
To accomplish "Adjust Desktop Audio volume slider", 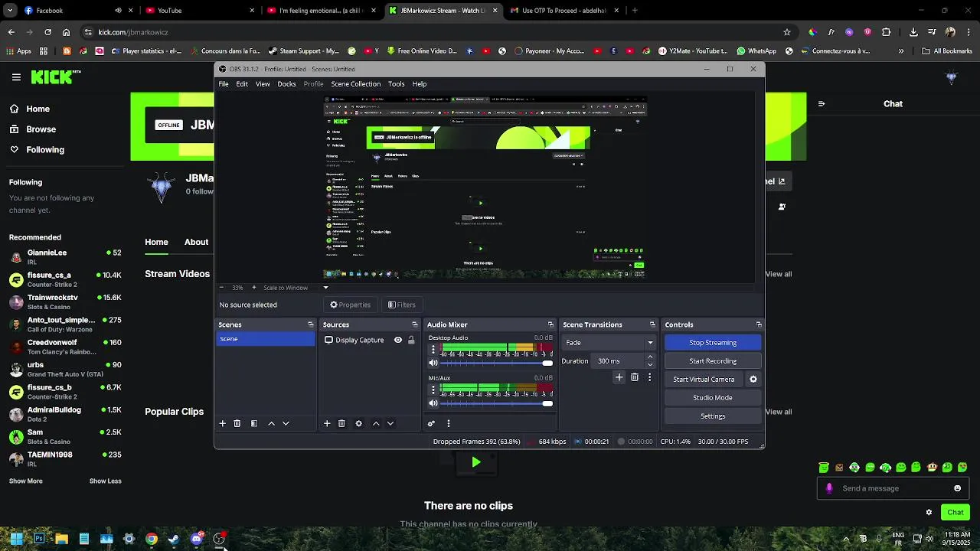I will click(x=497, y=363).
